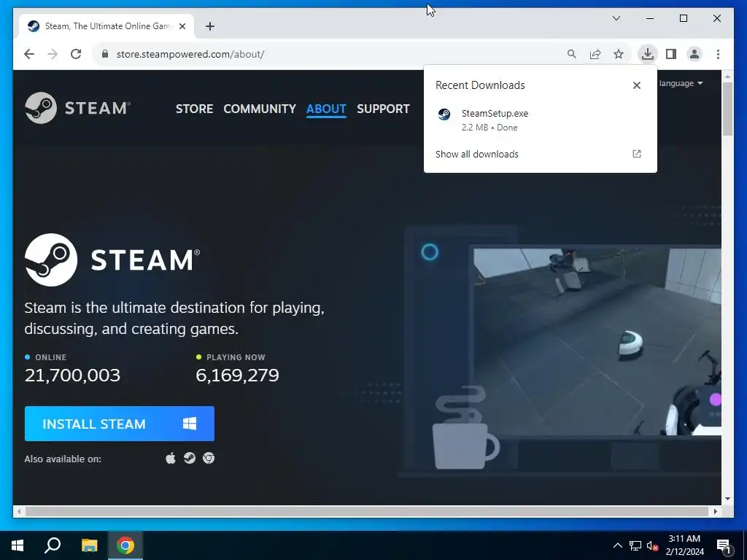The image size is (747, 560).
Task: Click the vertical scrollbar thumb
Action: point(727,109)
